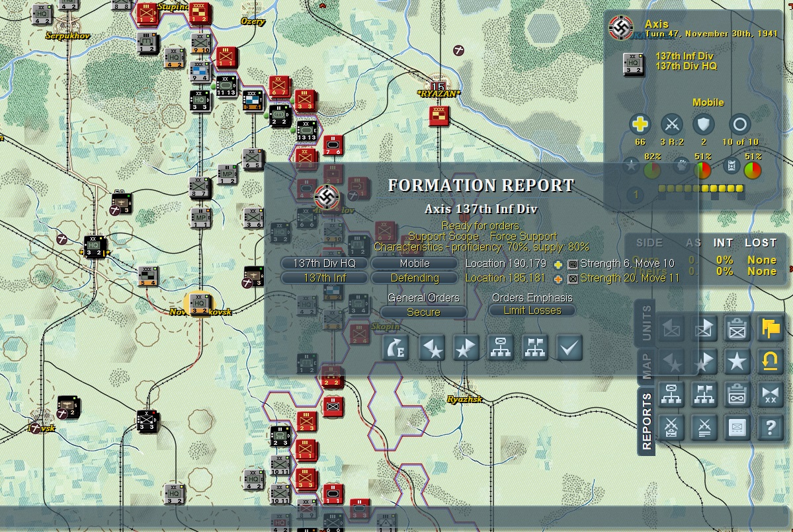Click the fist readiness icon

tap(681, 166)
